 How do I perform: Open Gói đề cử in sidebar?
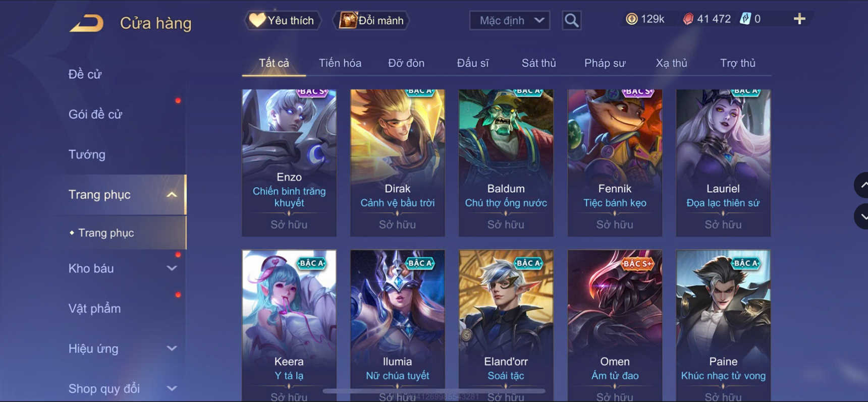(95, 114)
